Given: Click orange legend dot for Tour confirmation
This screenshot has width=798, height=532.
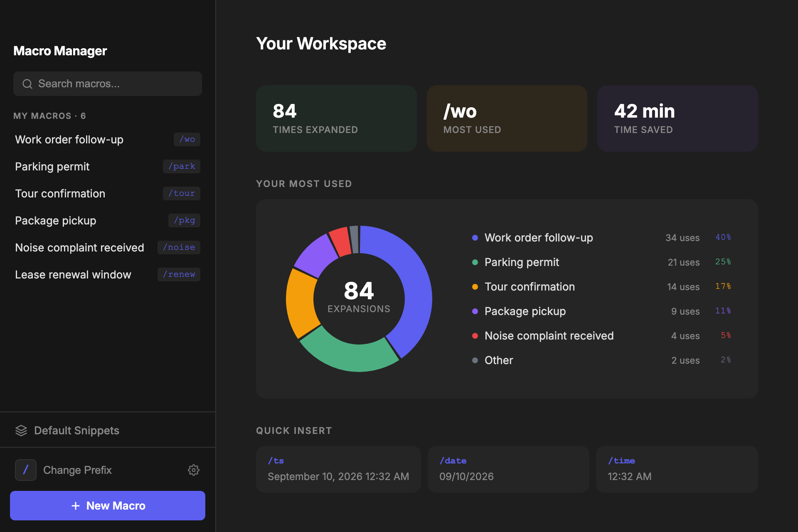Looking at the screenshot, I should [475, 287].
